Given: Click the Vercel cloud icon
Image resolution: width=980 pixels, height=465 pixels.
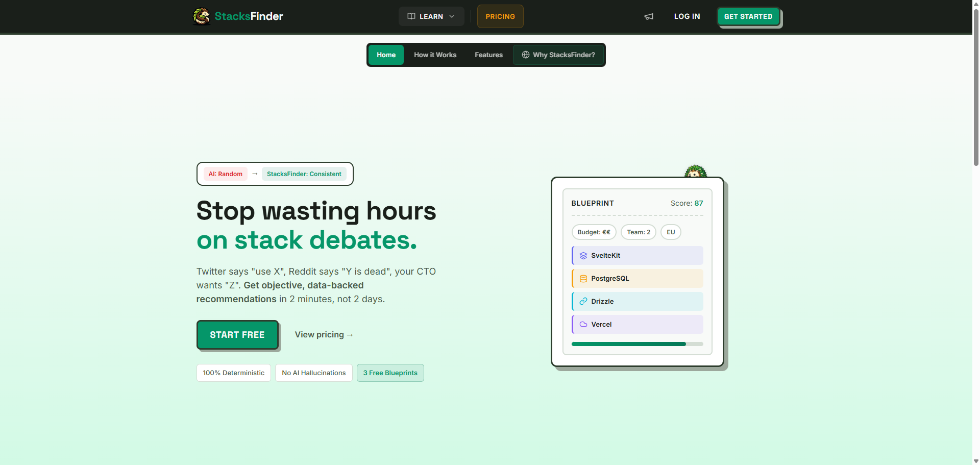Looking at the screenshot, I should 583,325.
